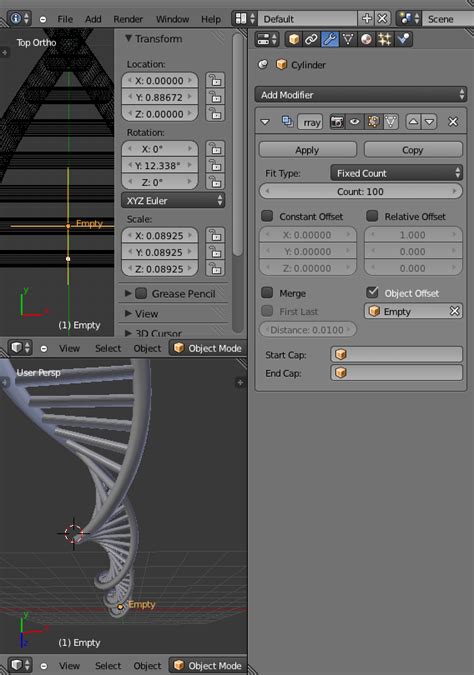
Task: Open Select menu in Top Ortho header
Action: 108,348
